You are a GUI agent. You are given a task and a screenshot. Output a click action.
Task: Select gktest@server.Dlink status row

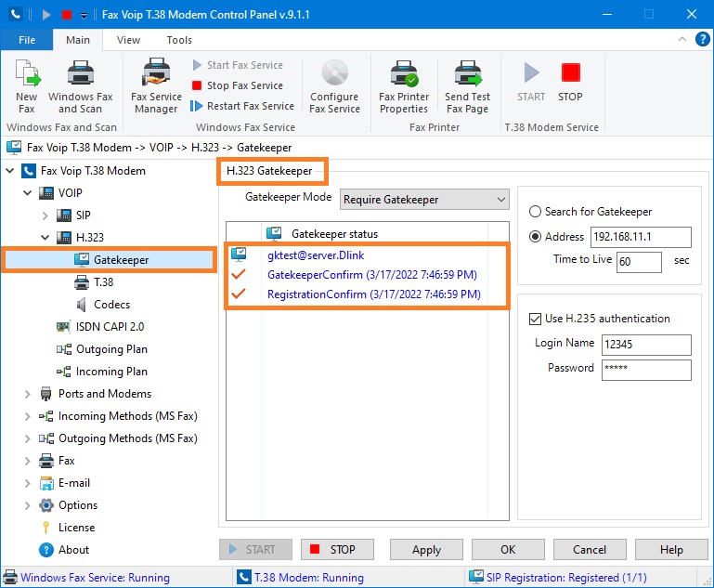367,255
